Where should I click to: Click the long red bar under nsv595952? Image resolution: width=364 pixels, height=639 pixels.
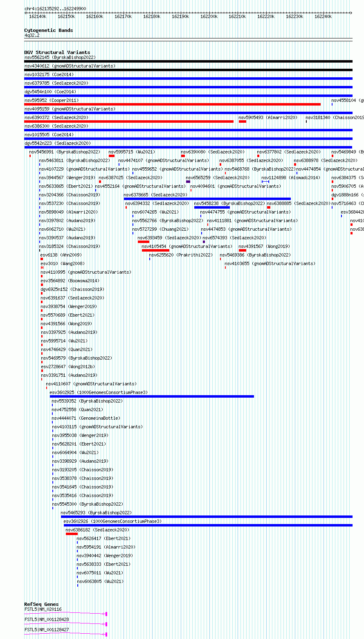point(172,104)
